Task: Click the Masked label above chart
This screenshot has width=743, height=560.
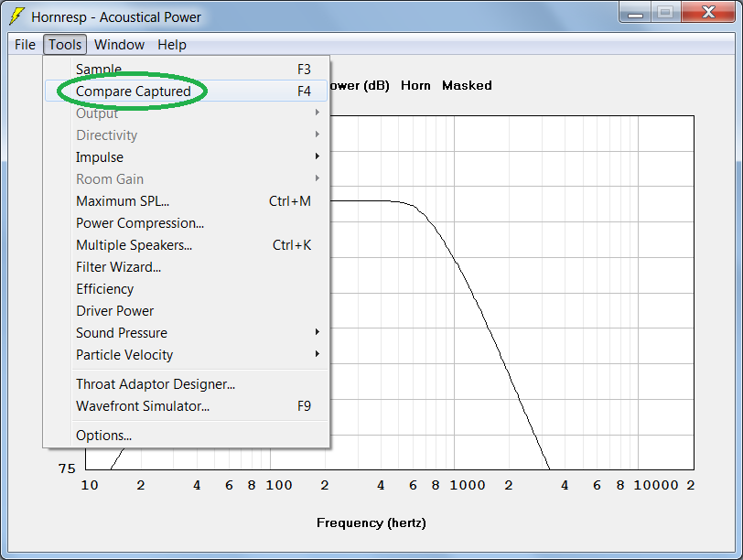Action: (x=467, y=85)
